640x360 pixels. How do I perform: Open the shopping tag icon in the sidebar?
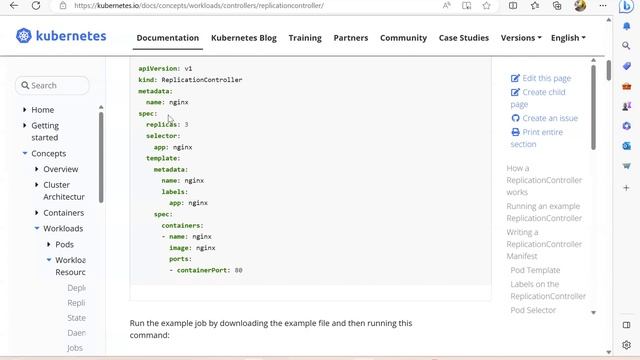pos(627,66)
